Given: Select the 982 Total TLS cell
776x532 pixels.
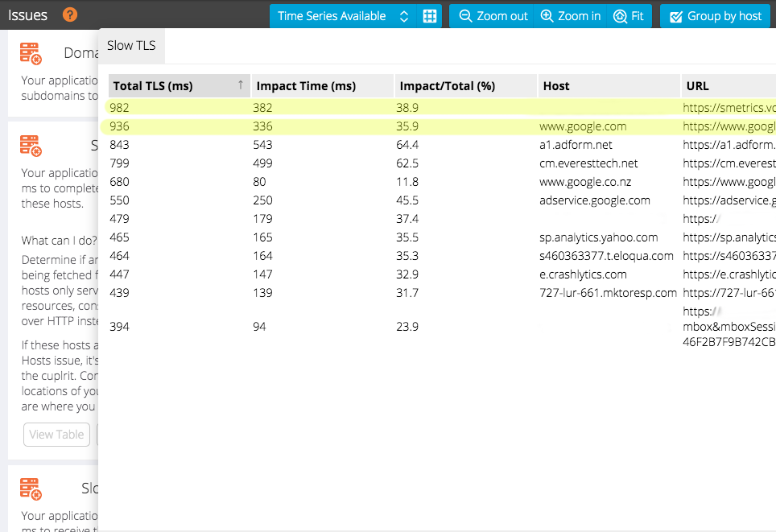Looking at the screenshot, I should pos(119,107).
